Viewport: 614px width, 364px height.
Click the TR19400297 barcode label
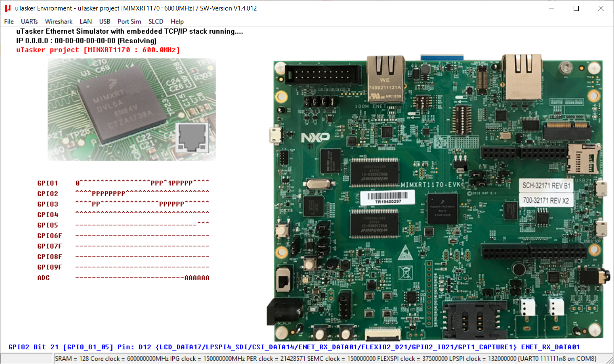coord(387,197)
